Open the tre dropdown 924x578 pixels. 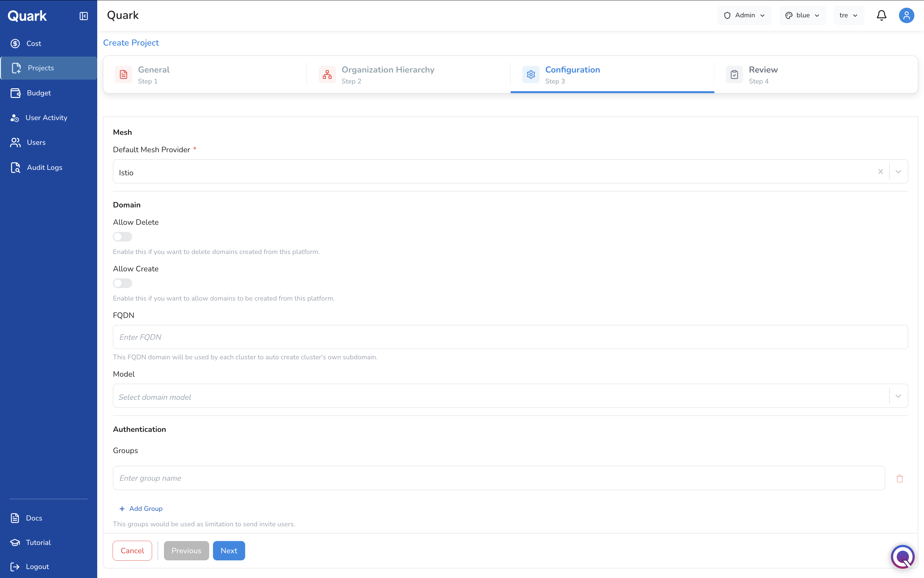coord(848,15)
